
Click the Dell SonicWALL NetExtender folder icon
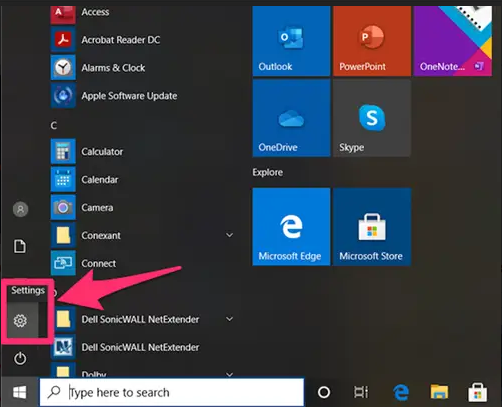[x=63, y=319]
